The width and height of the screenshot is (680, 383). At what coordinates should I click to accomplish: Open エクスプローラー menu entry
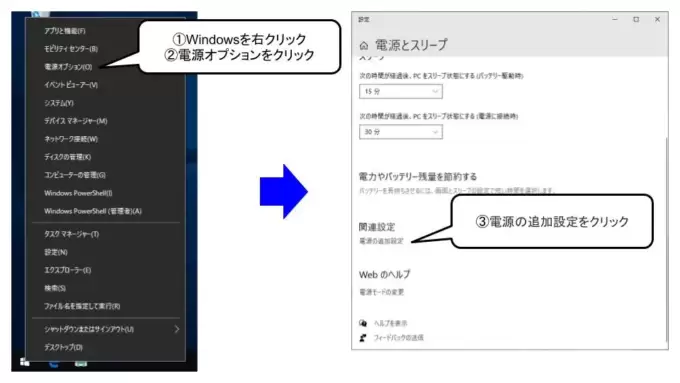(x=68, y=270)
